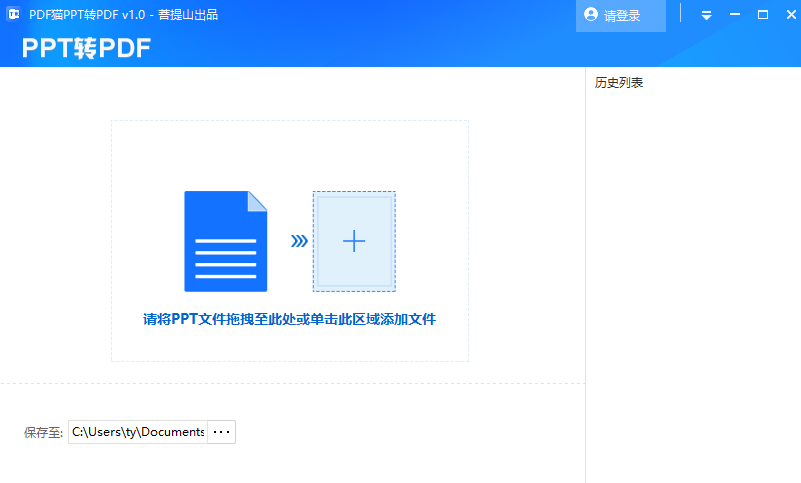Screen dimensions: 801x483
Task: Click the save path input field
Action: coord(138,432)
